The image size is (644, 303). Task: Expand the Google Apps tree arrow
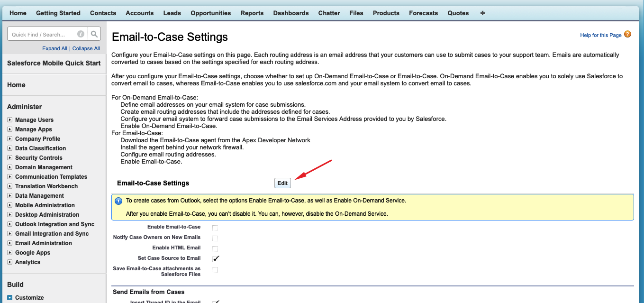10,252
